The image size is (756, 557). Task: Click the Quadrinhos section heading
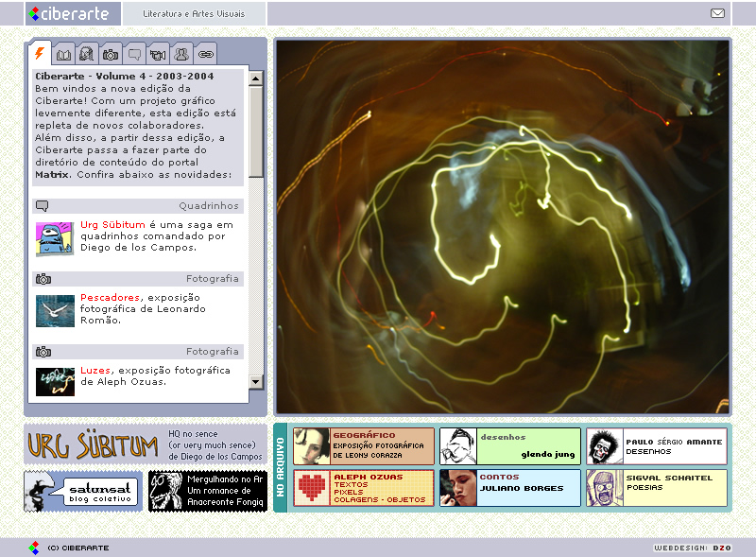[209, 206]
